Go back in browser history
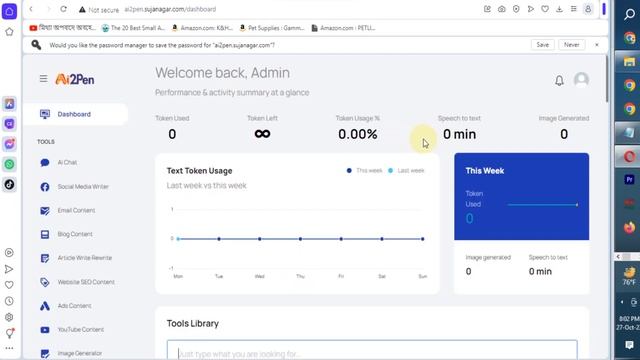The height and width of the screenshot is (360, 640). [x=31, y=9]
